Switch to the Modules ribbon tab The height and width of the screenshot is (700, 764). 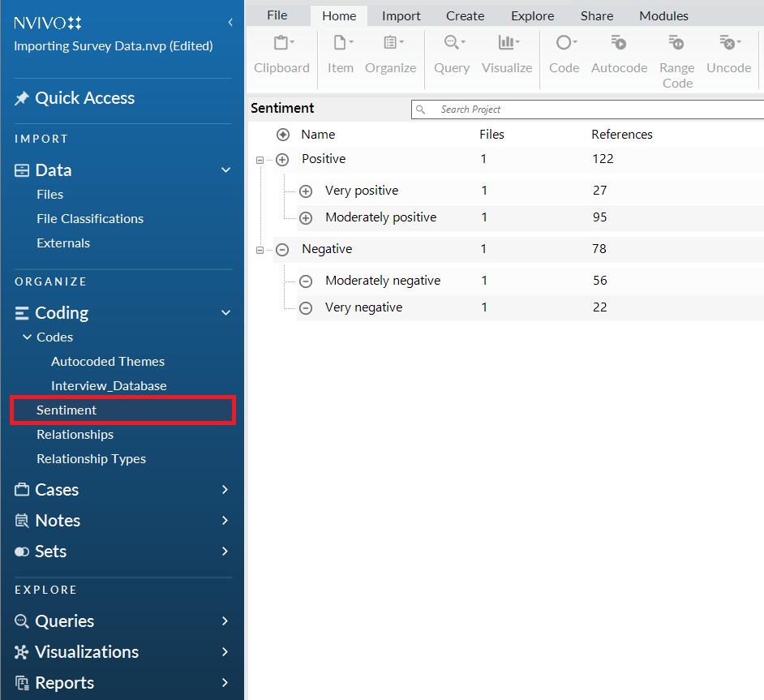(x=663, y=16)
